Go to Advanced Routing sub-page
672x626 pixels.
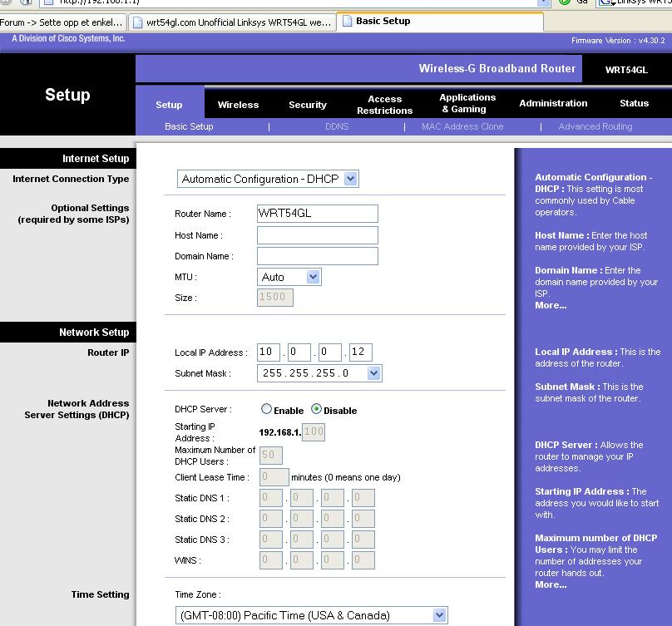click(595, 126)
